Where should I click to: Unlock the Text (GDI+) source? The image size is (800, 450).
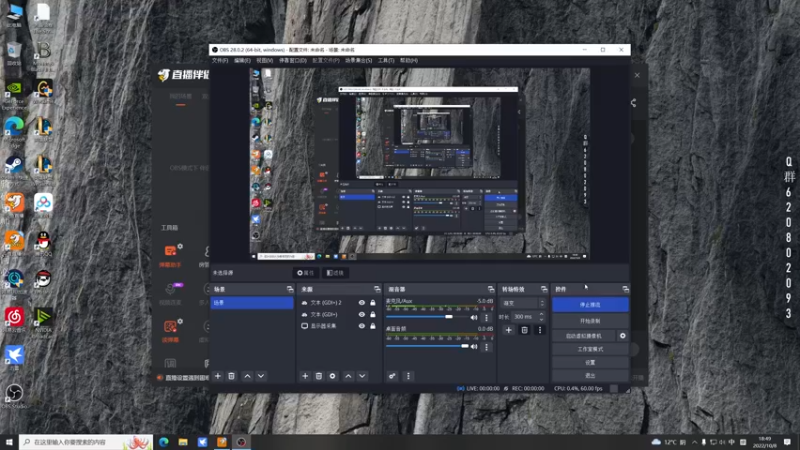[x=373, y=314]
